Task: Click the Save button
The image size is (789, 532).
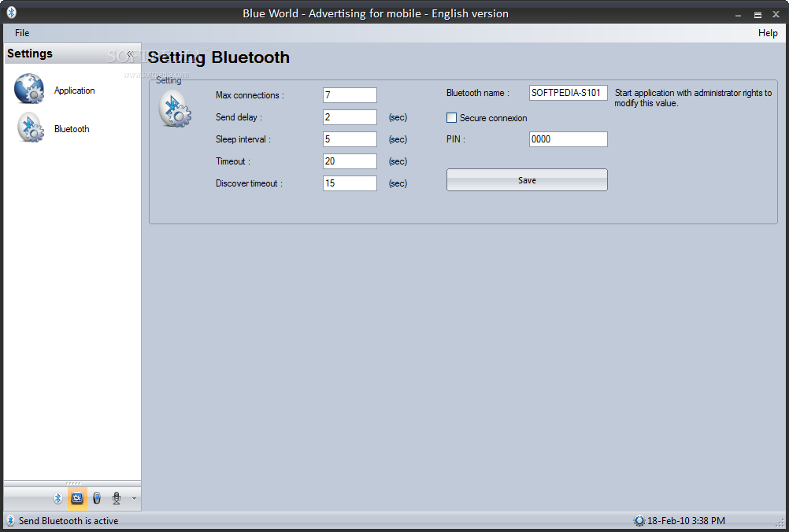Action: point(527,180)
